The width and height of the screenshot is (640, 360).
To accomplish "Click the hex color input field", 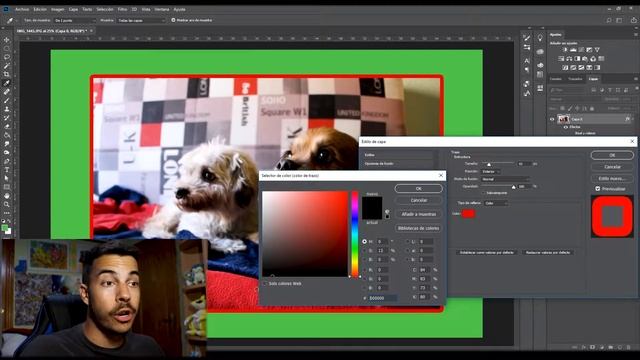I will [382, 298].
